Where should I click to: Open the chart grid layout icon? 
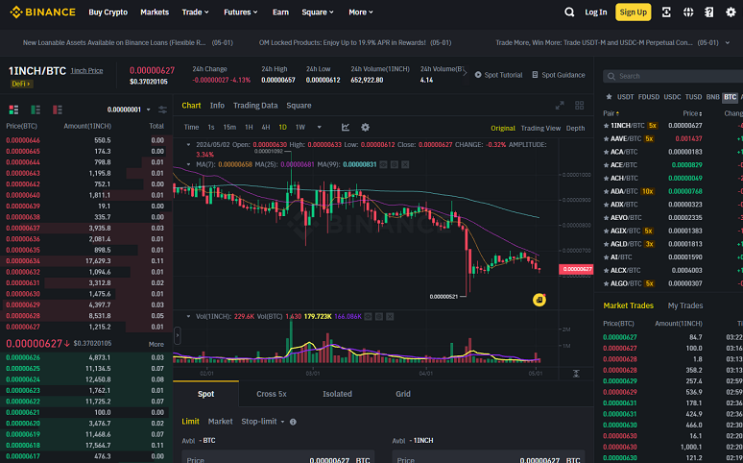579,105
